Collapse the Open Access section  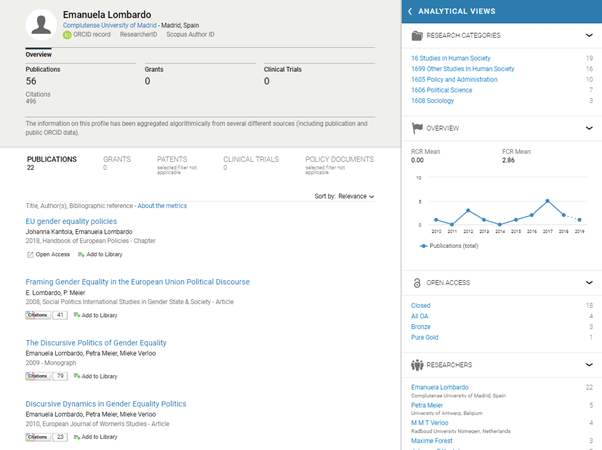[x=589, y=283]
